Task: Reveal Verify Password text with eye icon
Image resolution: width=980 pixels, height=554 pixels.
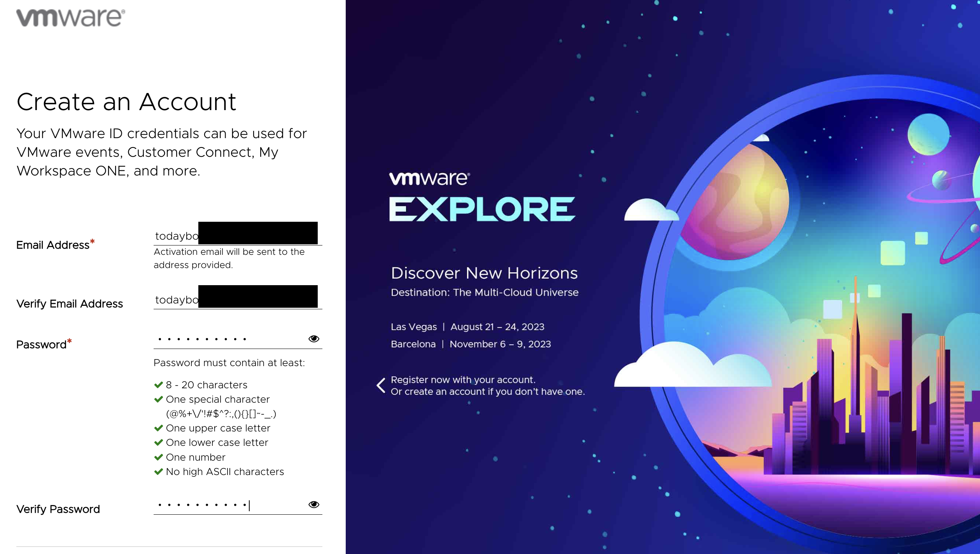Action: click(x=314, y=505)
